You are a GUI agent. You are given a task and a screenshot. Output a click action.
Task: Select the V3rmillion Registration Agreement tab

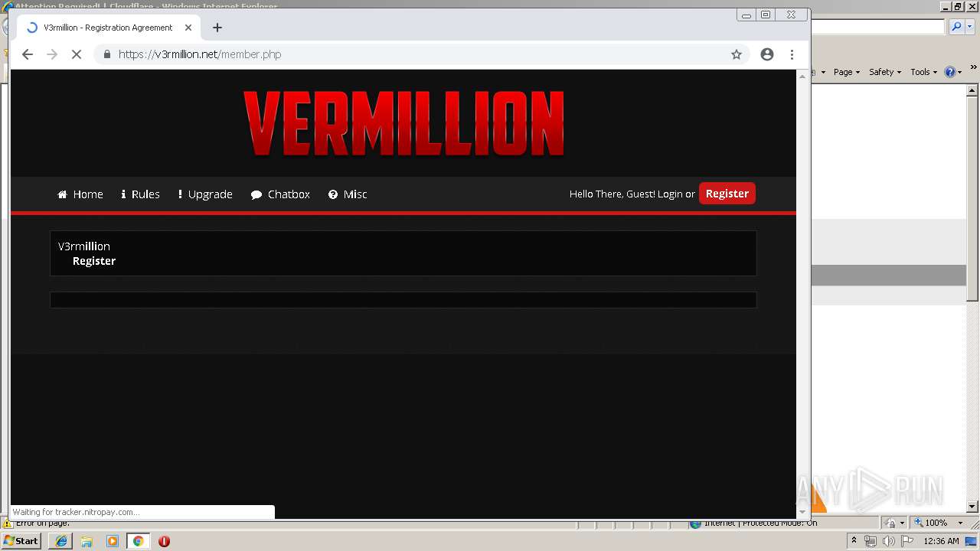point(109,28)
